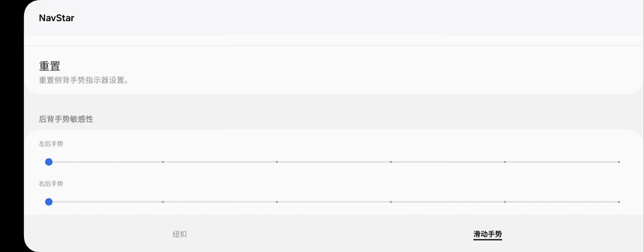Click the 左后手势 label text
This screenshot has width=644, height=252.
coord(51,144)
